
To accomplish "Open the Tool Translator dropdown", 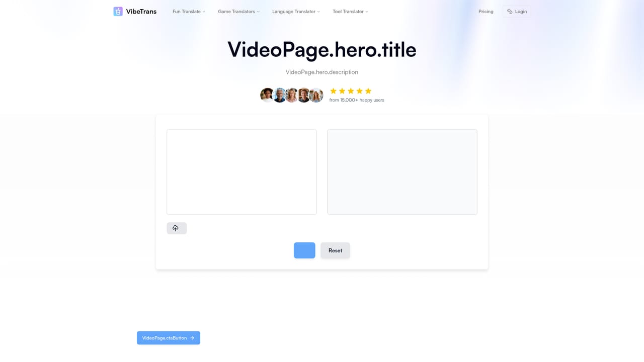I will 350,12.
